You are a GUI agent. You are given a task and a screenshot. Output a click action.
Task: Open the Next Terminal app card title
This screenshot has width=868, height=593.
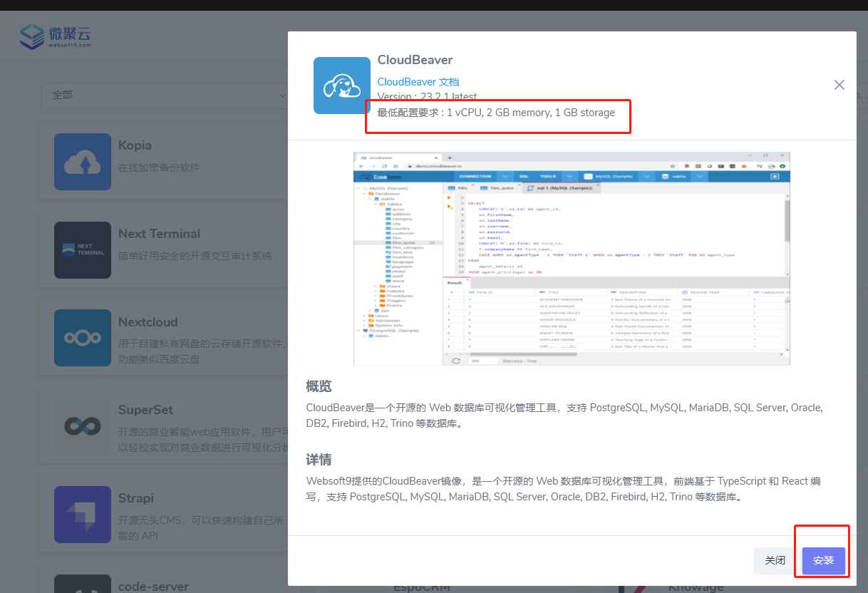[159, 234]
